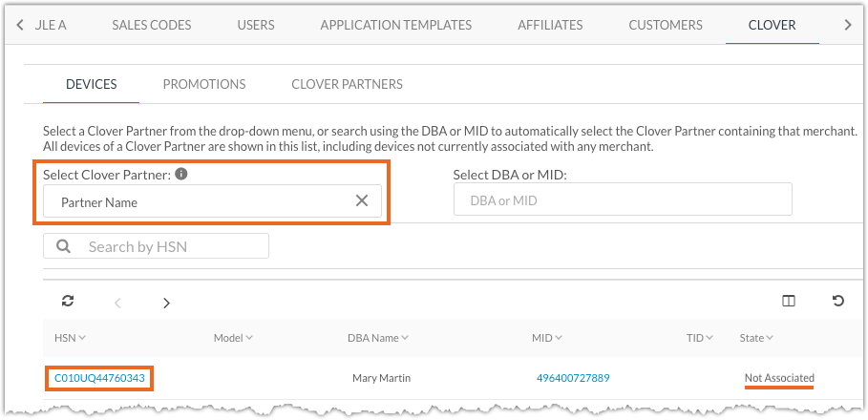Screen dimensions: 868x420
Task: Click the DBA or MID input field
Action: coord(623,199)
